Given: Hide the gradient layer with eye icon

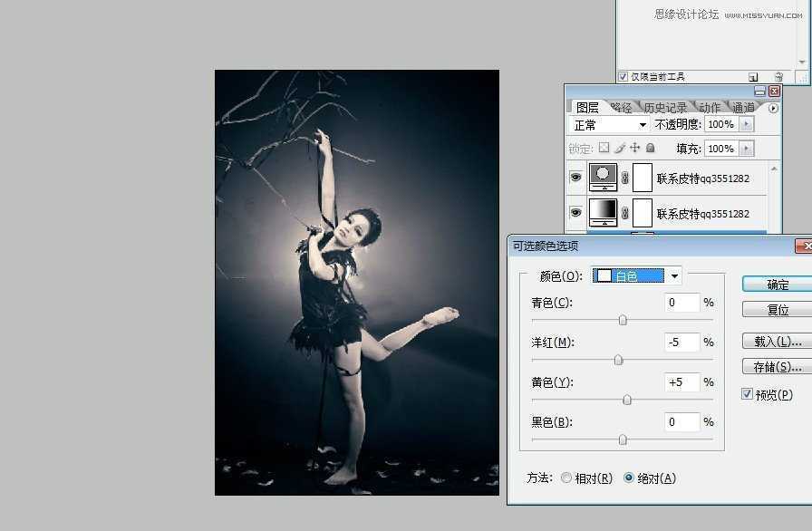Looking at the screenshot, I should point(575,213).
